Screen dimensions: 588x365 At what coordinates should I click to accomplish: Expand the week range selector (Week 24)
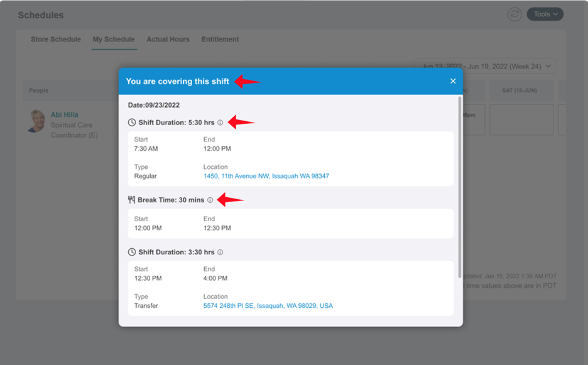[x=485, y=66]
